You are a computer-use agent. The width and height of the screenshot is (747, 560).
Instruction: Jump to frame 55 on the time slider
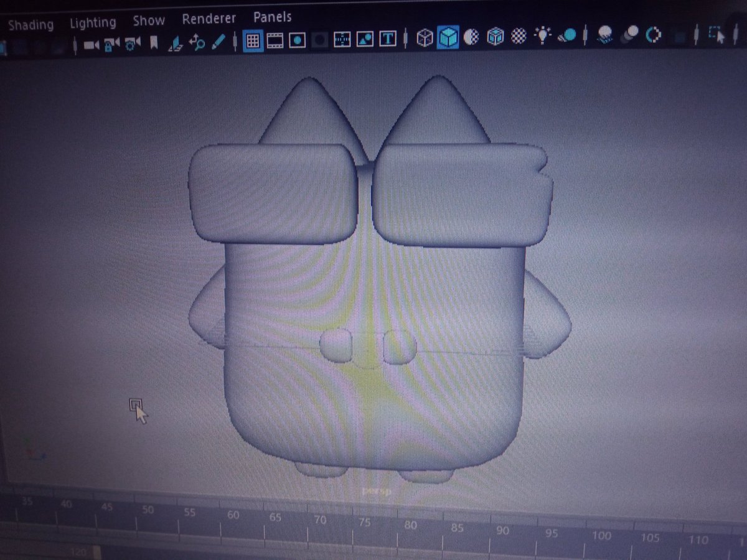(190, 513)
